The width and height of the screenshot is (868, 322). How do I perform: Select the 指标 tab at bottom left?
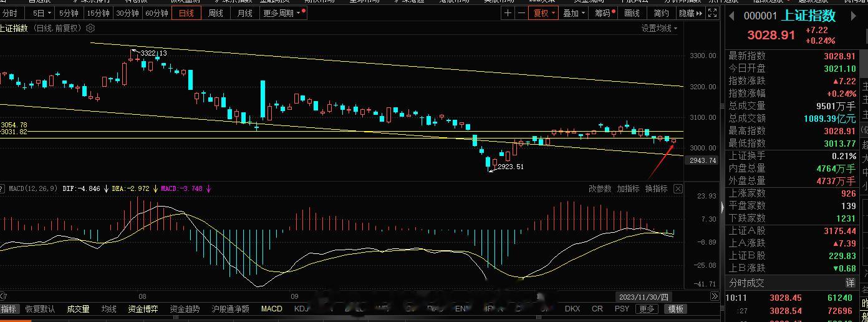(9, 309)
